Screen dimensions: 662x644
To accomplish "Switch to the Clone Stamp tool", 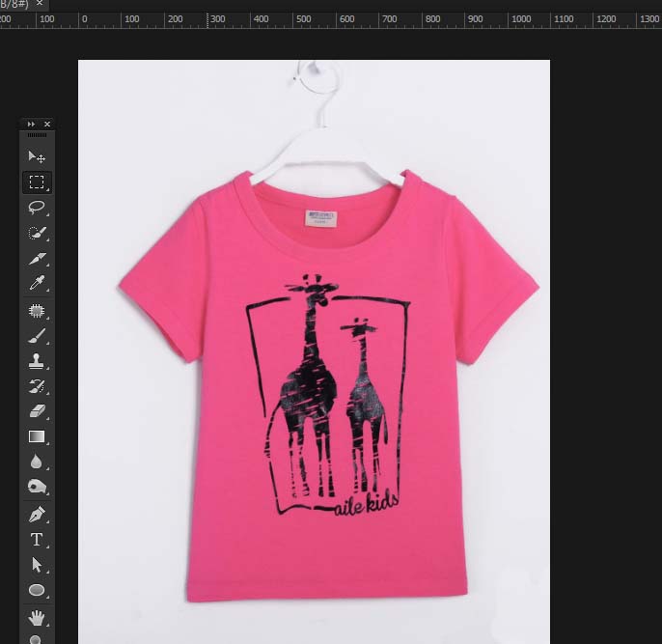I will point(37,361).
